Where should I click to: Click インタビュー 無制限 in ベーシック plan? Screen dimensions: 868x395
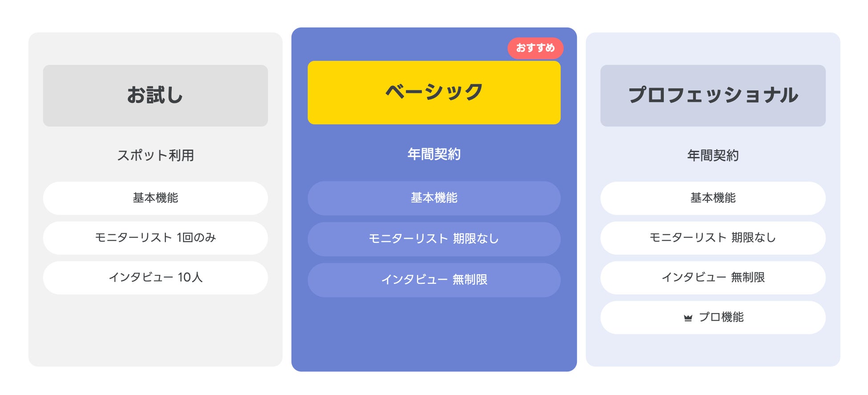[434, 280]
